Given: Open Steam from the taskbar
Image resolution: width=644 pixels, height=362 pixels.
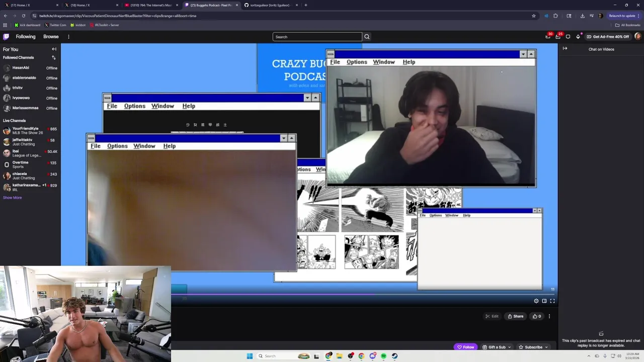Looking at the screenshot, I should click(x=394, y=356).
